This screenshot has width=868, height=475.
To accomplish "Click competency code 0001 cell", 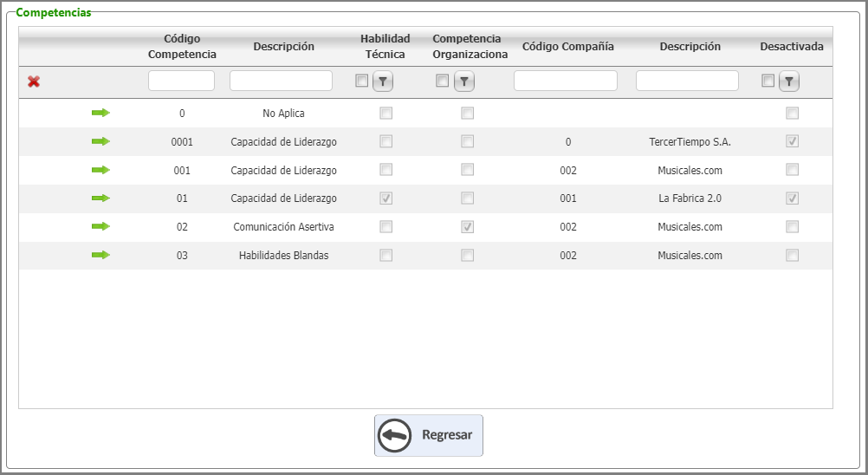I will point(182,142).
